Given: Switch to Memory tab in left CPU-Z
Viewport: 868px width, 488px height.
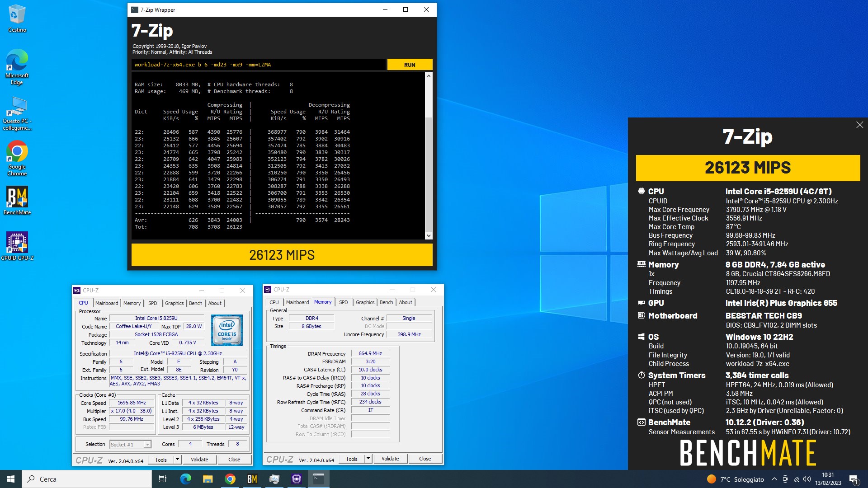Looking at the screenshot, I should tap(132, 303).
